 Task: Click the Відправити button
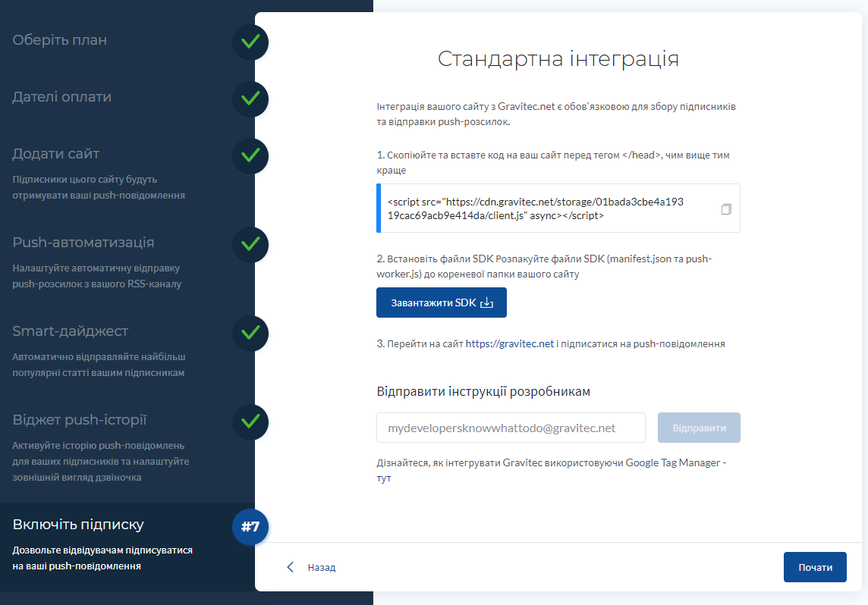[x=699, y=428]
